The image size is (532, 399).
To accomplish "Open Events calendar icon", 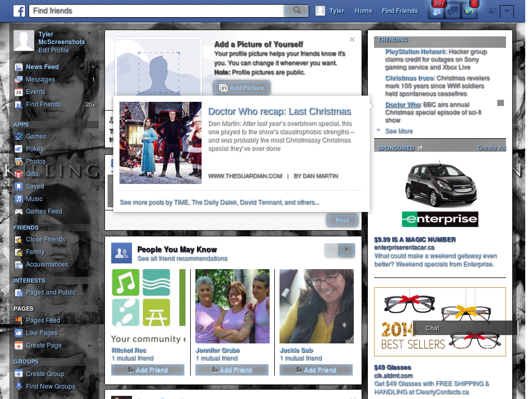I will [x=19, y=92].
